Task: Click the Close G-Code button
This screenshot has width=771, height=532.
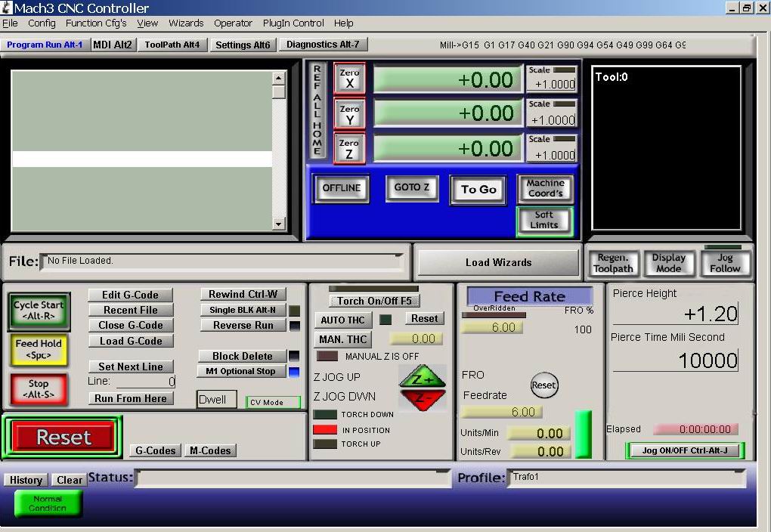Action: click(x=130, y=326)
